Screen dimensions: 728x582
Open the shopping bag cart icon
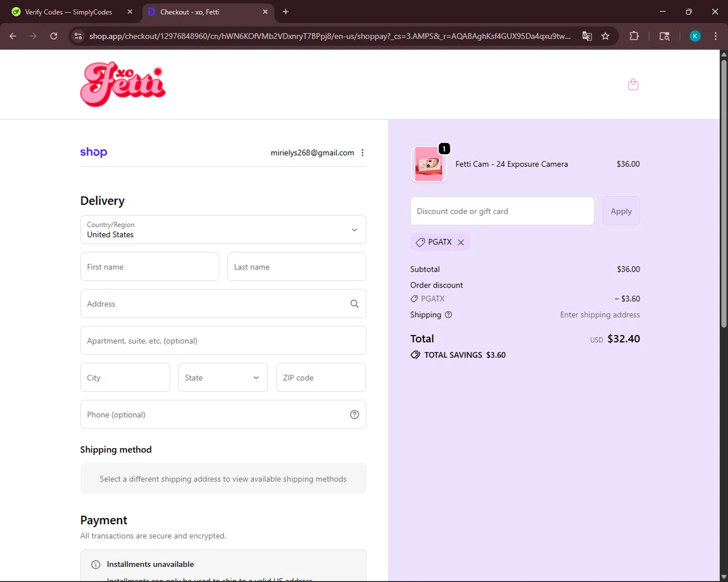(633, 84)
